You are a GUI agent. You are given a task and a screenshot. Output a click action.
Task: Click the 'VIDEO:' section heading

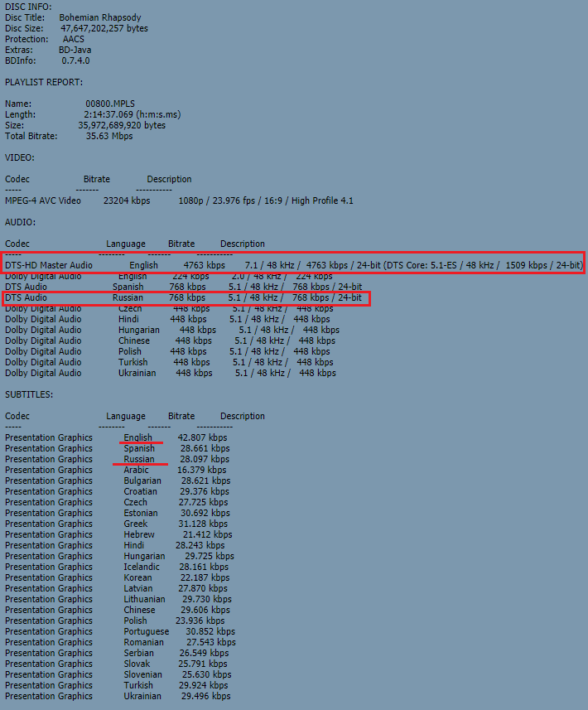coord(20,157)
